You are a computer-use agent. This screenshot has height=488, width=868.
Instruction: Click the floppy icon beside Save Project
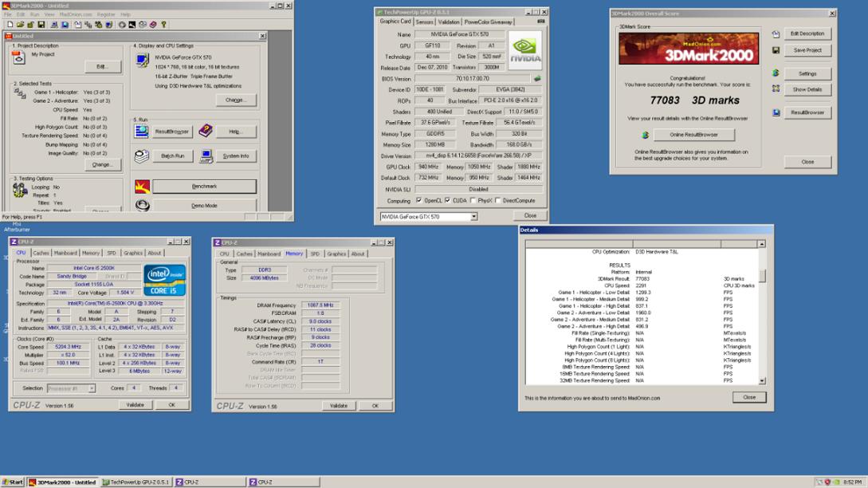pos(776,50)
